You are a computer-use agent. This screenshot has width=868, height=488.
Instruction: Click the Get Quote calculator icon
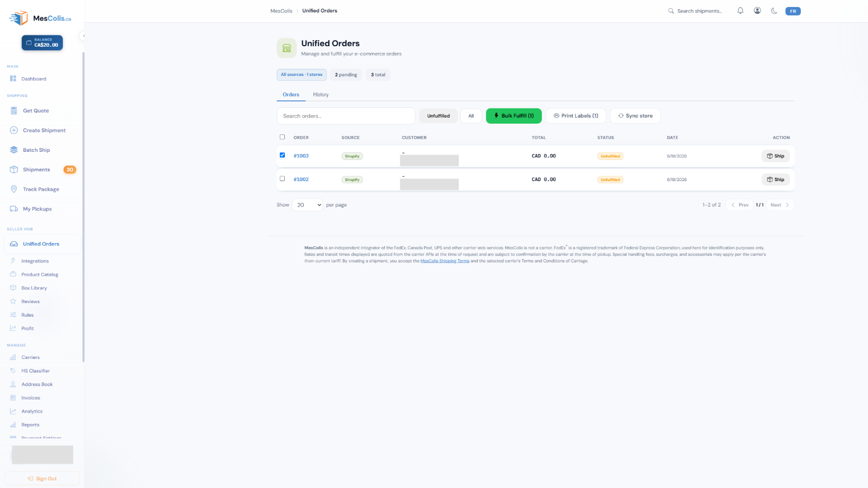click(14, 111)
